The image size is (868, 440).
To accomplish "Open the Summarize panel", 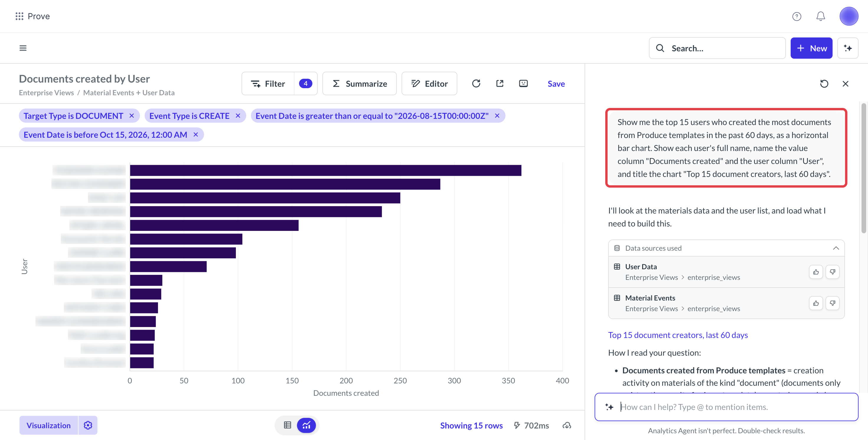I will [x=359, y=83].
